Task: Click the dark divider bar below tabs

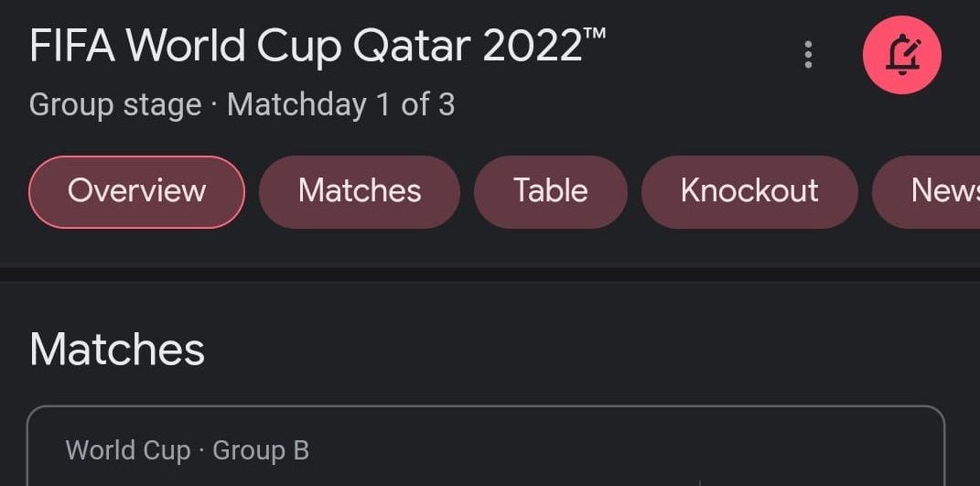Action: [490, 274]
